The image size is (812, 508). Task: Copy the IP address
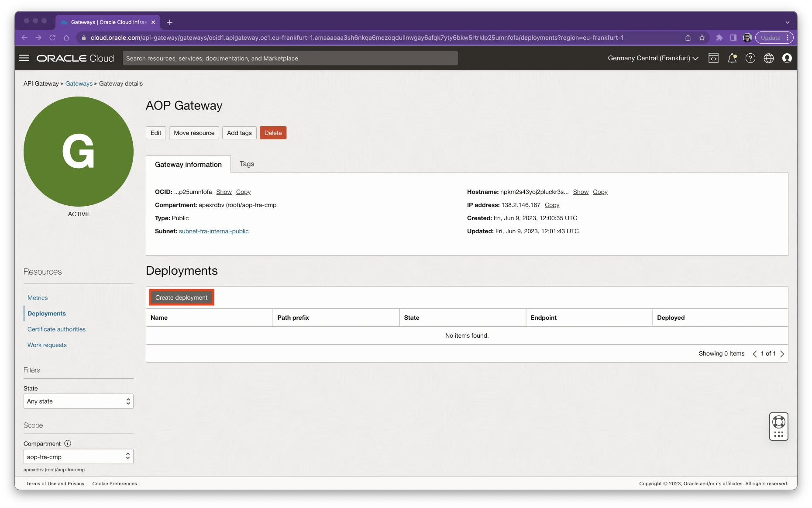click(x=552, y=205)
